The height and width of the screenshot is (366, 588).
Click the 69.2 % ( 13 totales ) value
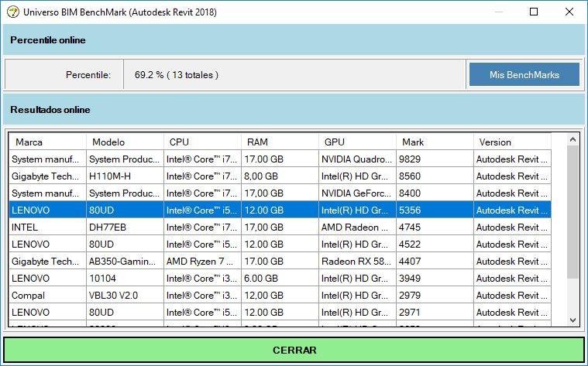point(177,75)
